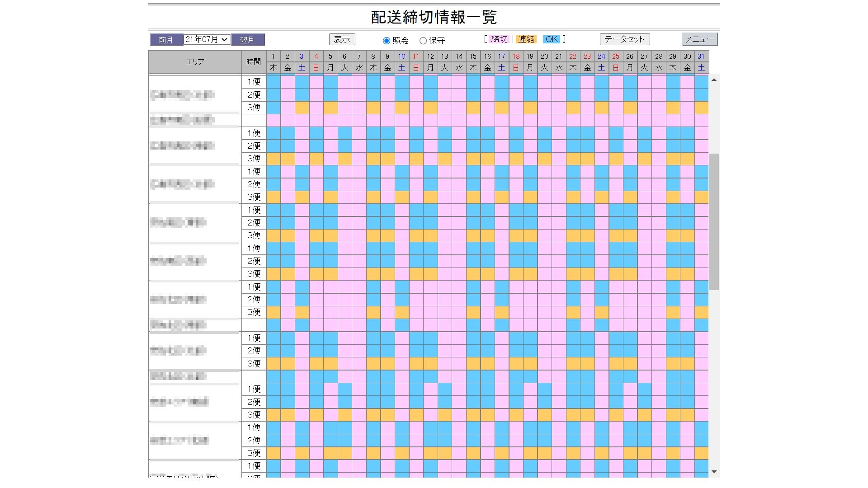This screenshot has height=488, width=868.
Task: Click the データセット button
Action: (x=625, y=39)
